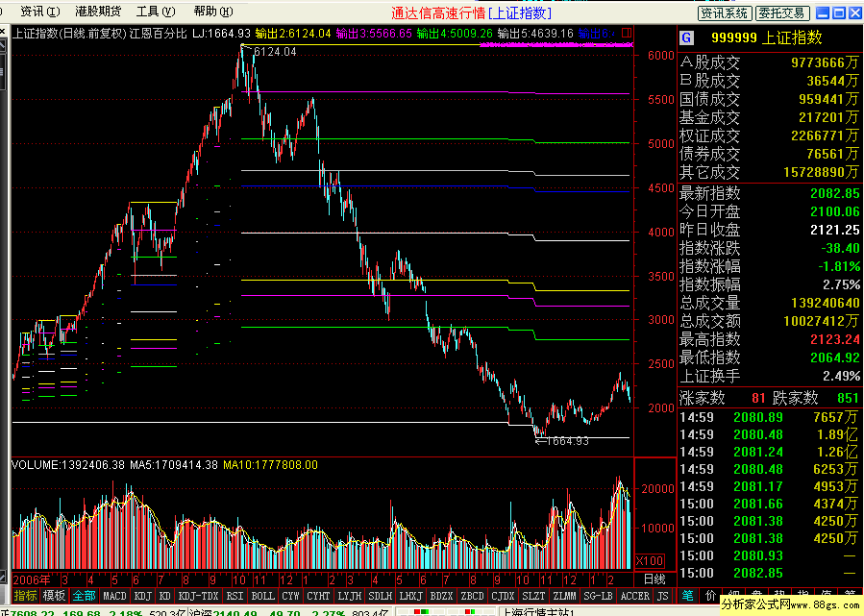Click the 委托交易 button

click(x=782, y=12)
